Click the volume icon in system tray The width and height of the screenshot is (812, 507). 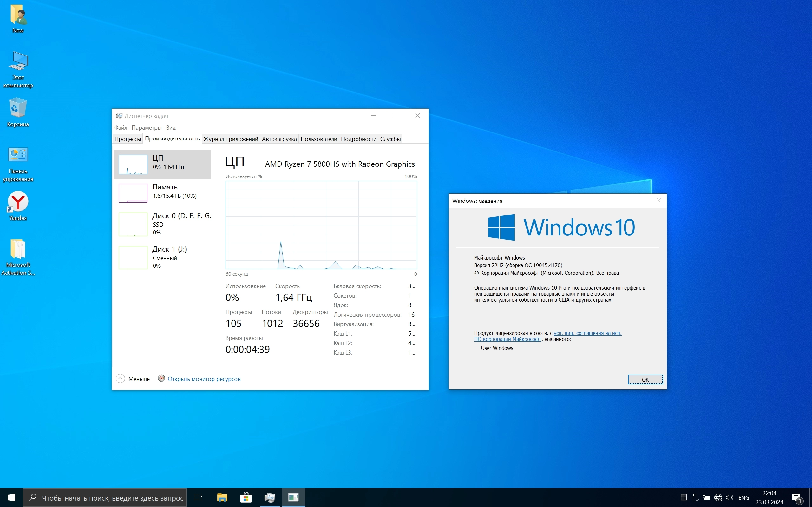coord(729,497)
